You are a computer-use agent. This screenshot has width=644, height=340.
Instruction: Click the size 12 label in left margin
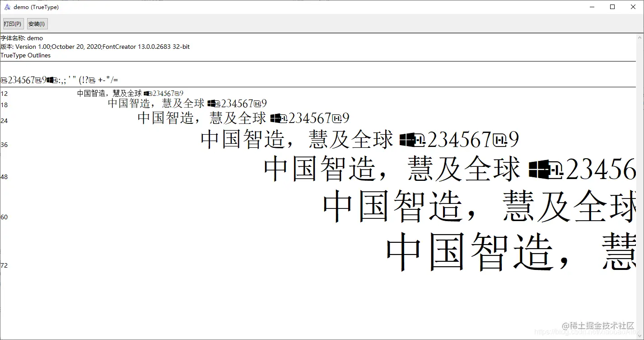click(4, 94)
